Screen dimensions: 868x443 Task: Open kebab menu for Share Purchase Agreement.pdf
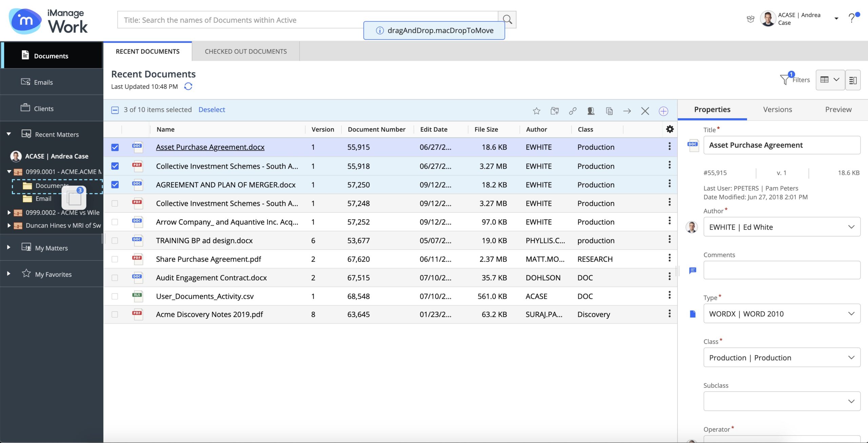669,258
